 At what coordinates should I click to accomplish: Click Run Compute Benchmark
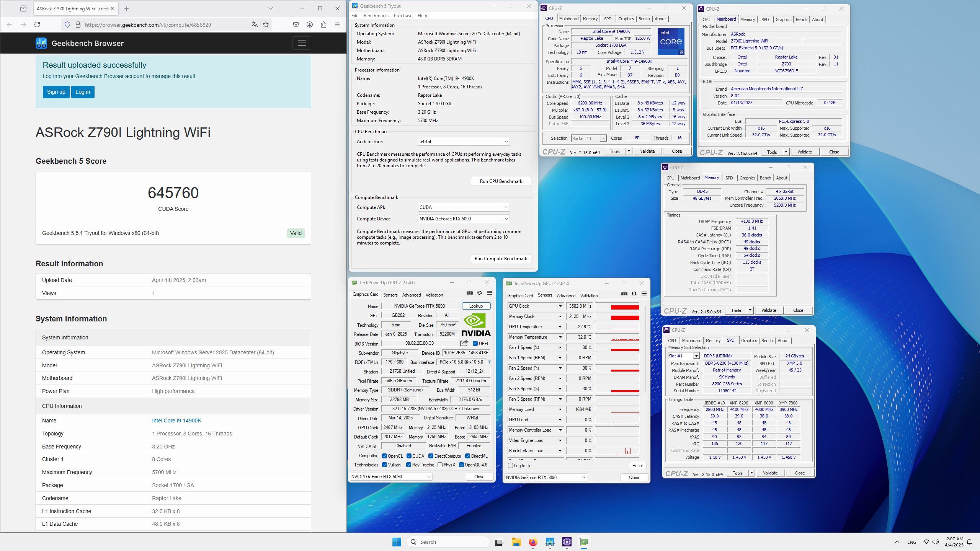click(x=501, y=259)
